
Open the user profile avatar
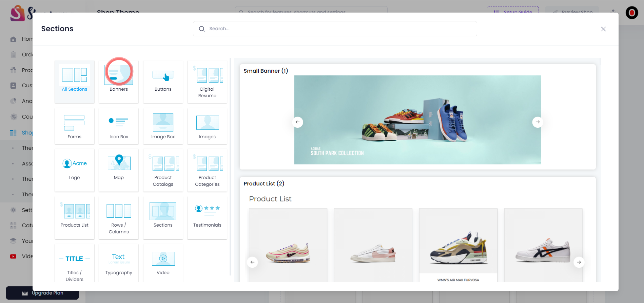(632, 13)
